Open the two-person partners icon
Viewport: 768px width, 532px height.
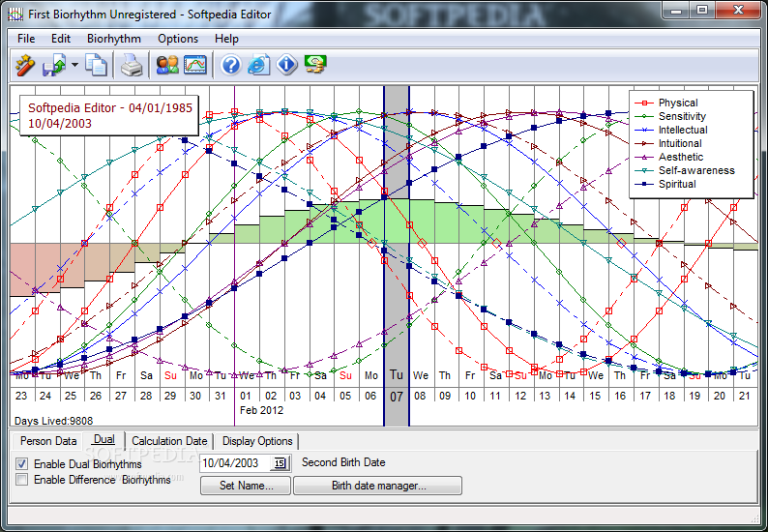tap(167, 65)
